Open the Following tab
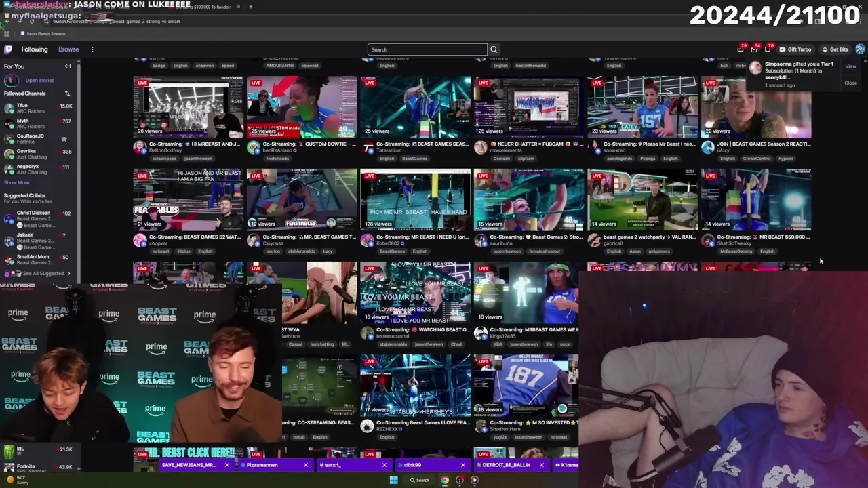The image size is (868, 488). pyautogui.click(x=35, y=49)
